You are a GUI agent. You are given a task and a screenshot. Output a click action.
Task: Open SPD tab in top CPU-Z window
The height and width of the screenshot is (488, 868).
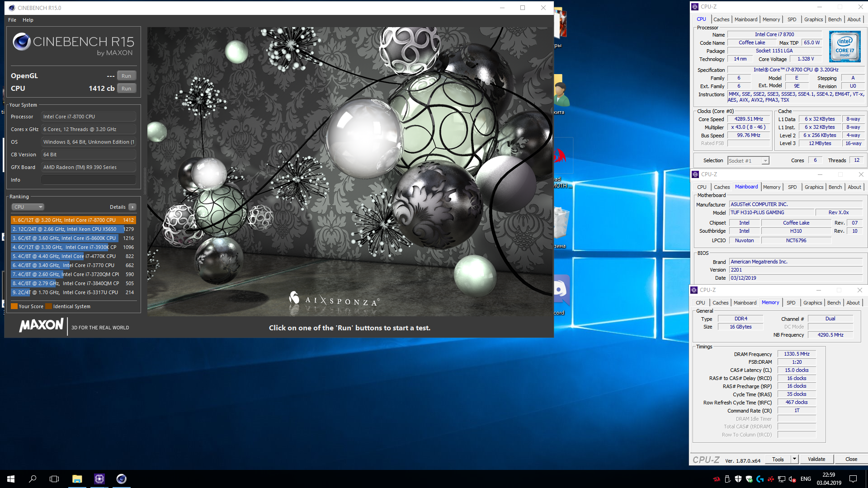coord(792,19)
